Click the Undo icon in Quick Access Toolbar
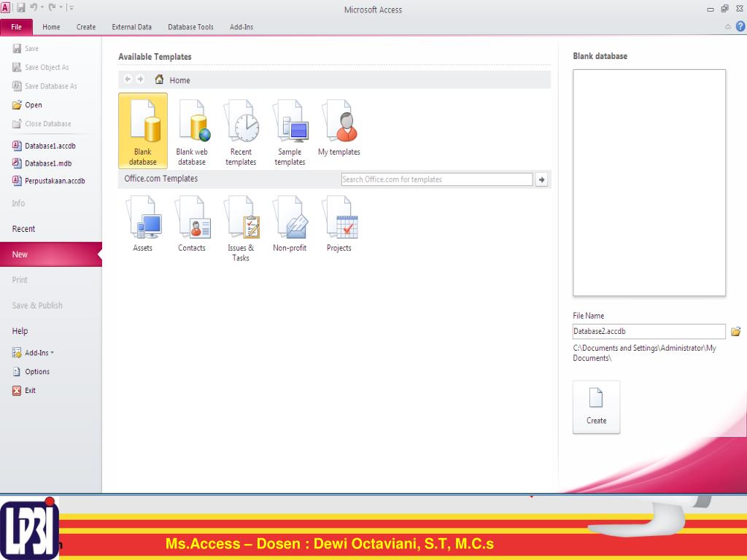 (34, 7)
